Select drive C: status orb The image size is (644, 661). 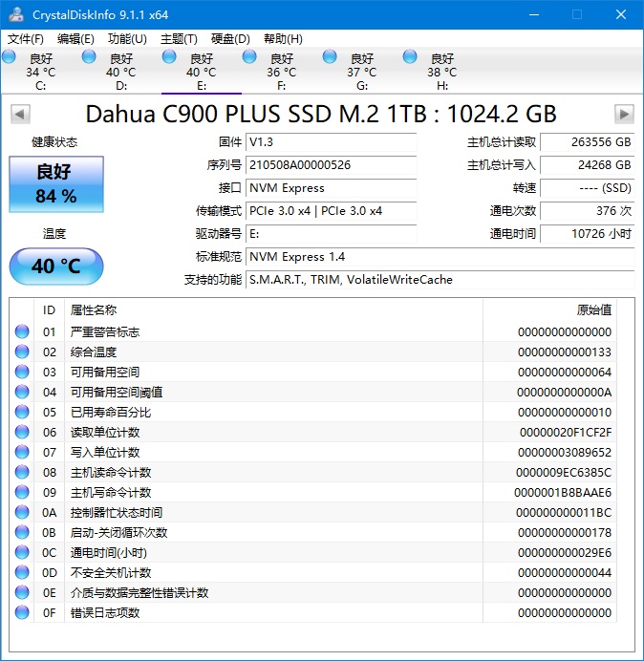coord(10,57)
